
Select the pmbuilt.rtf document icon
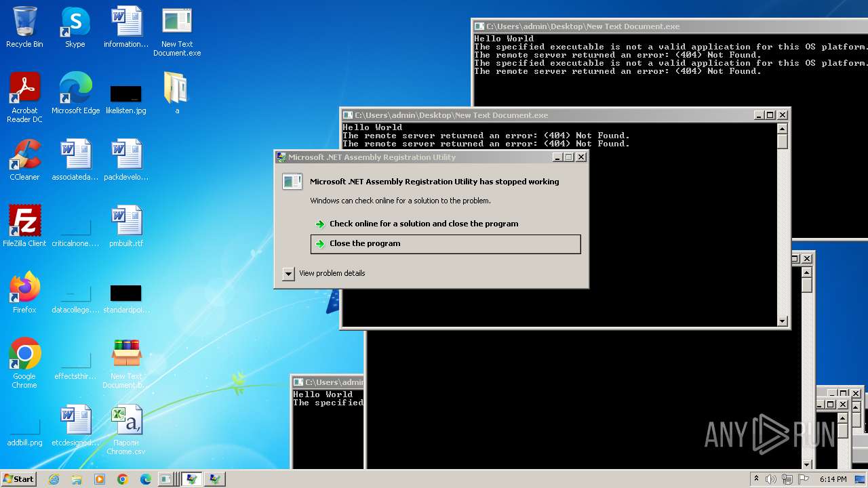point(126,226)
